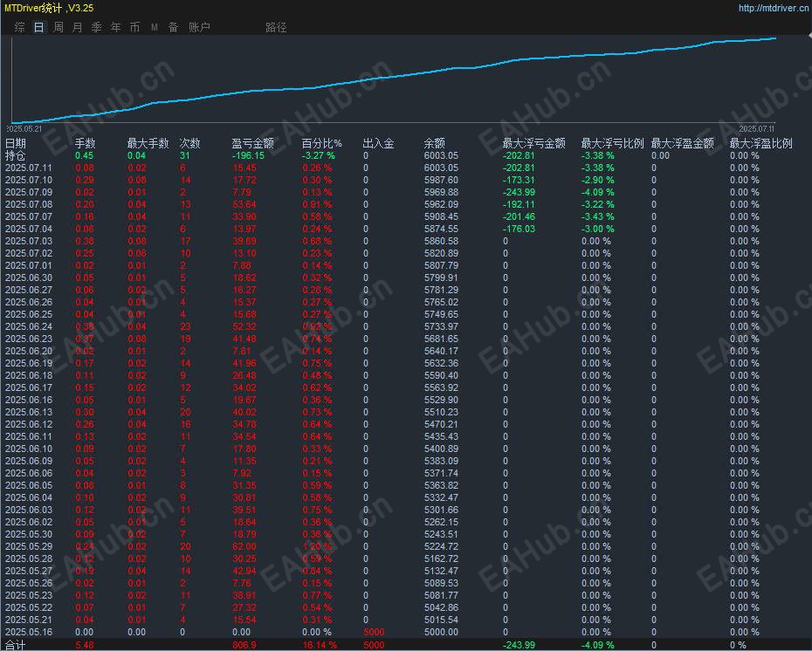This screenshot has width=812, height=651.
Task: Click the balance value 5987.60
Action: [x=441, y=180]
